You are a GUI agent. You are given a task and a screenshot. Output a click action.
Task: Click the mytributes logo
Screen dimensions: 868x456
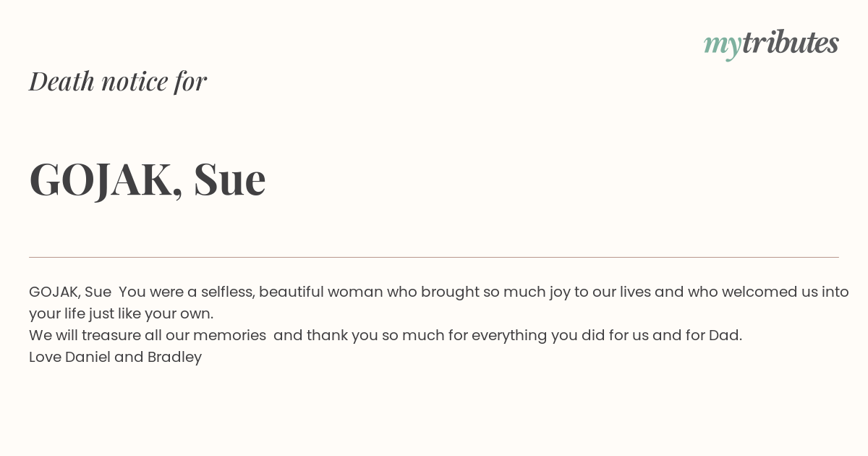(x=771, y=44)
